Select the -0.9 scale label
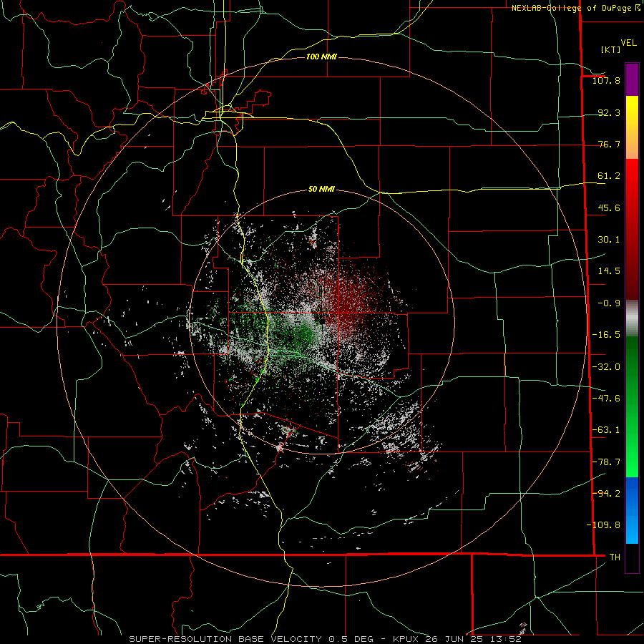The image size is (644, 644). tap(609, 303)
